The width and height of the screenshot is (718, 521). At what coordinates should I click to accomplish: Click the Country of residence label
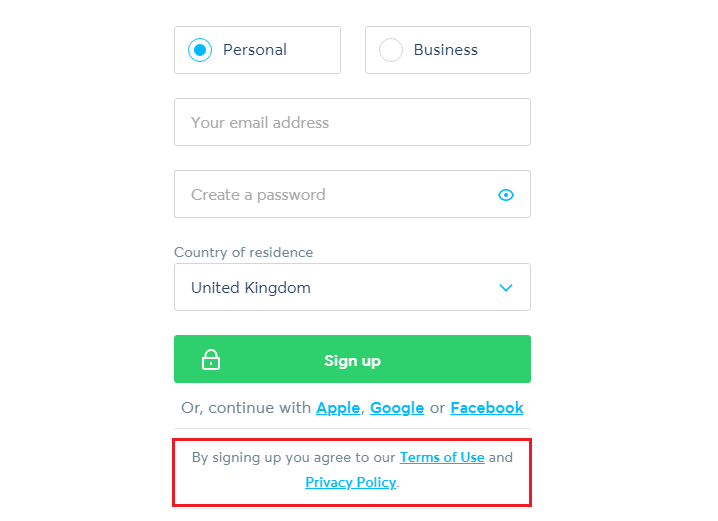tap(244, 252)
